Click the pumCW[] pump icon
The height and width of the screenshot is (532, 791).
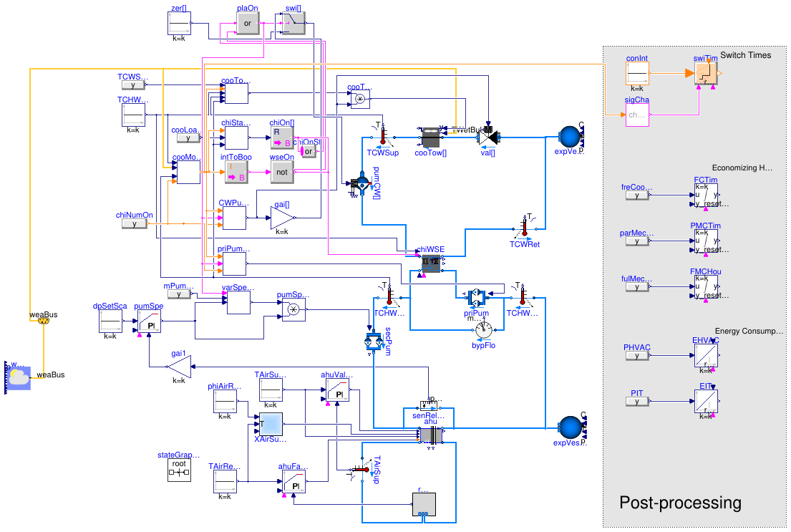click(x=362, y=183)
